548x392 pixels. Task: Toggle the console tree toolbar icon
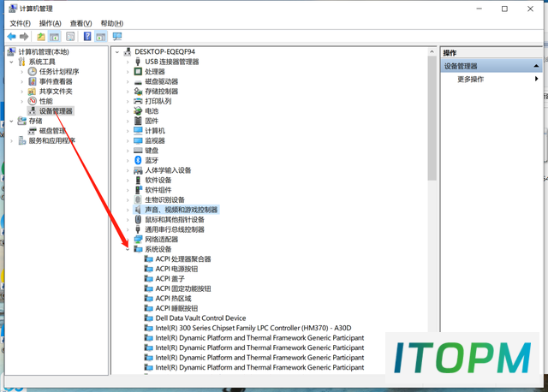tap(54, 36)
